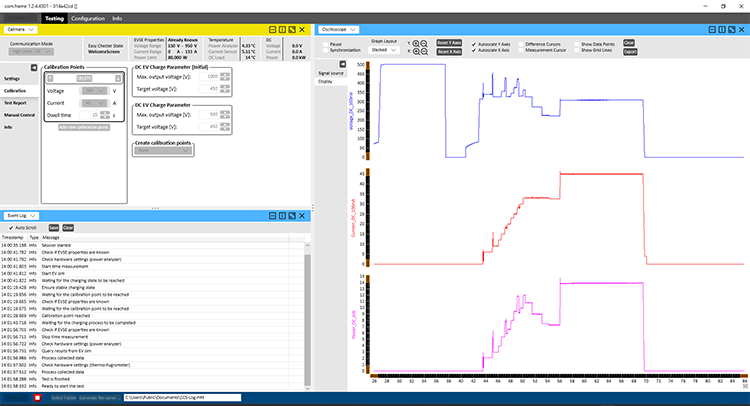Open the calibration Current dropdown
The image size is (750, 406).
[x=94, y=103]
